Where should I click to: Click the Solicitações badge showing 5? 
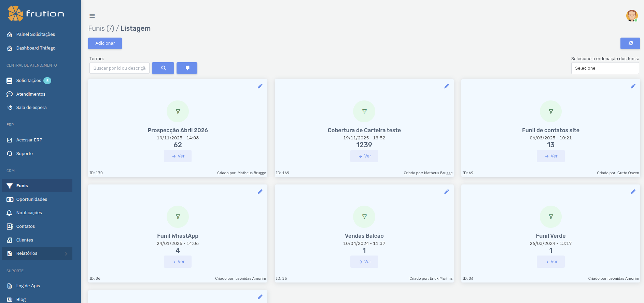click(x=47, y=81)
